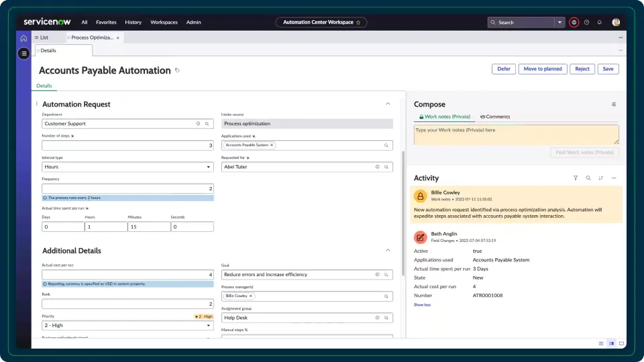Open the History menu
This screenshot has width=644, height=362.
point(133,22)
